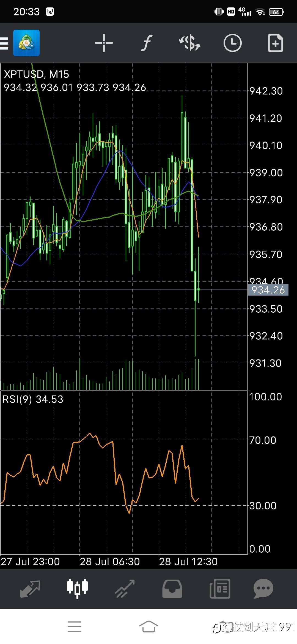Tap the 932.40 price axis label
297x644 pixels.
[266, 336]
